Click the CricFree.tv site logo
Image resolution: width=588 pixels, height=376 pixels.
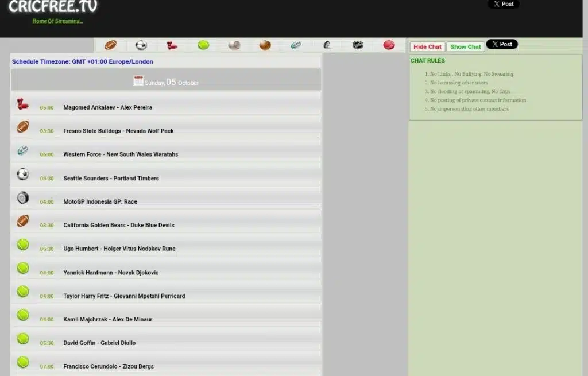tap(53, 8)
